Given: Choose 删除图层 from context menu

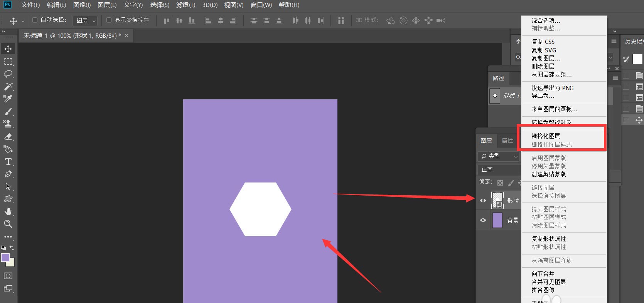Looking at the screenshot, I should point(543,66).
